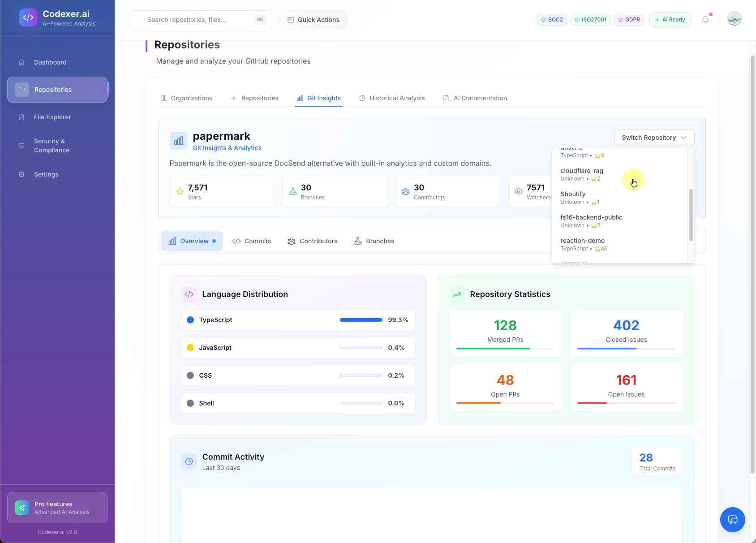Click the Pro Features sparkle icon
The width and height of the screenshot is (756, 543).
[21, 508]
